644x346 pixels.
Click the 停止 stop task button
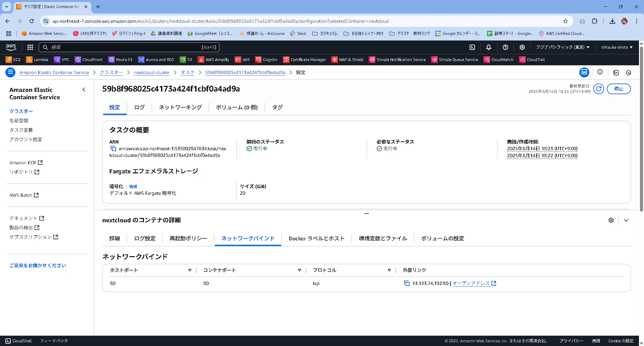tap(619, 89)
